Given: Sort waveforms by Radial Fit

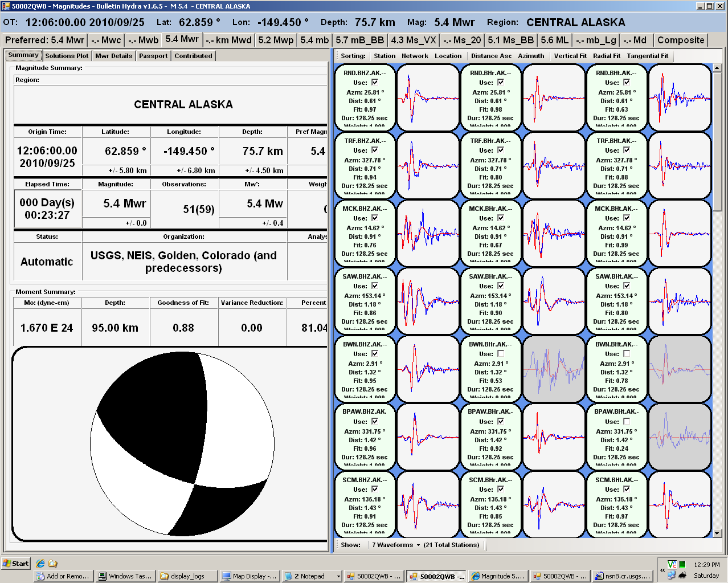Looking at the screenshot, I should pyautogui.click(x=607, y=56).
